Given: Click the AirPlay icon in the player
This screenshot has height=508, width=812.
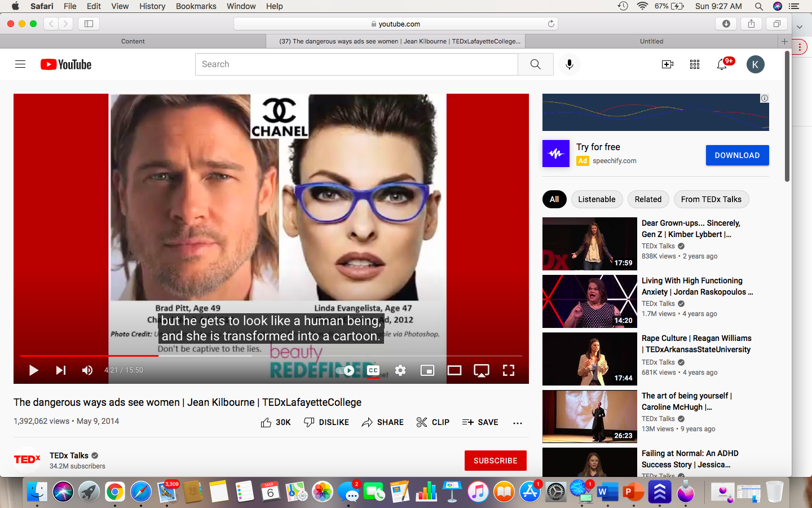Looking at the screenshot, I should click(482, 370).
